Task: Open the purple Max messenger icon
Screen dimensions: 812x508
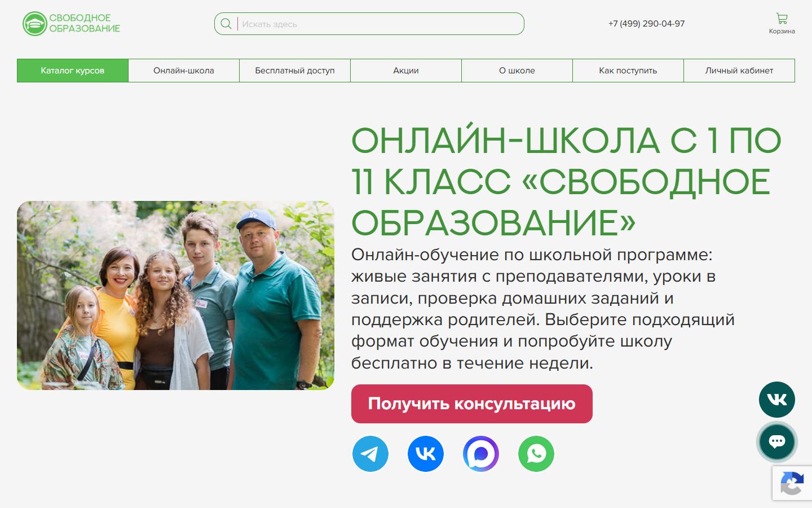Action: pos(481,454)
